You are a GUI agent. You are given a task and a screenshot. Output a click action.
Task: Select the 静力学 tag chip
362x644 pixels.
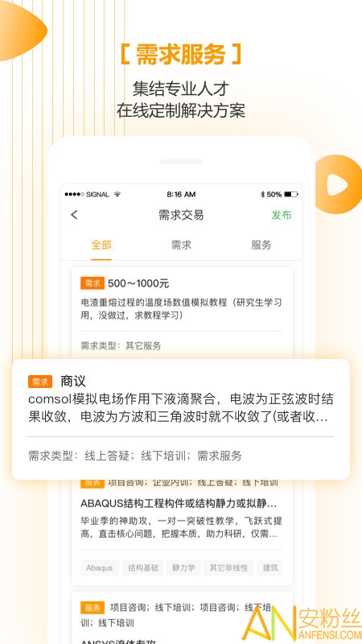tap(183, 568)
